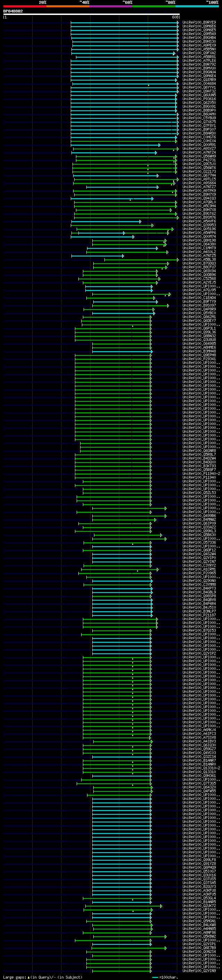The width and height of the screenshot is (222, 980).
Task: Click the label UniRef100_Q8H198
Action: 199,241
